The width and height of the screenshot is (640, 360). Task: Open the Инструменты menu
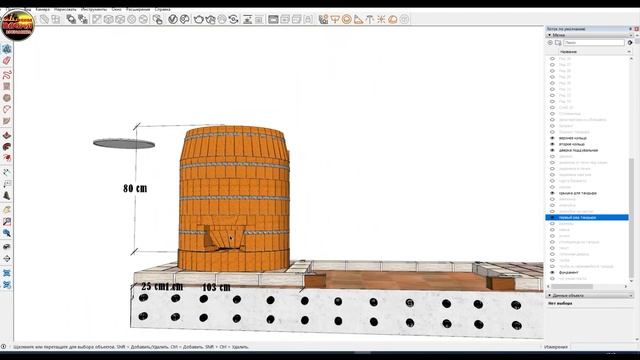click(94, 9)
